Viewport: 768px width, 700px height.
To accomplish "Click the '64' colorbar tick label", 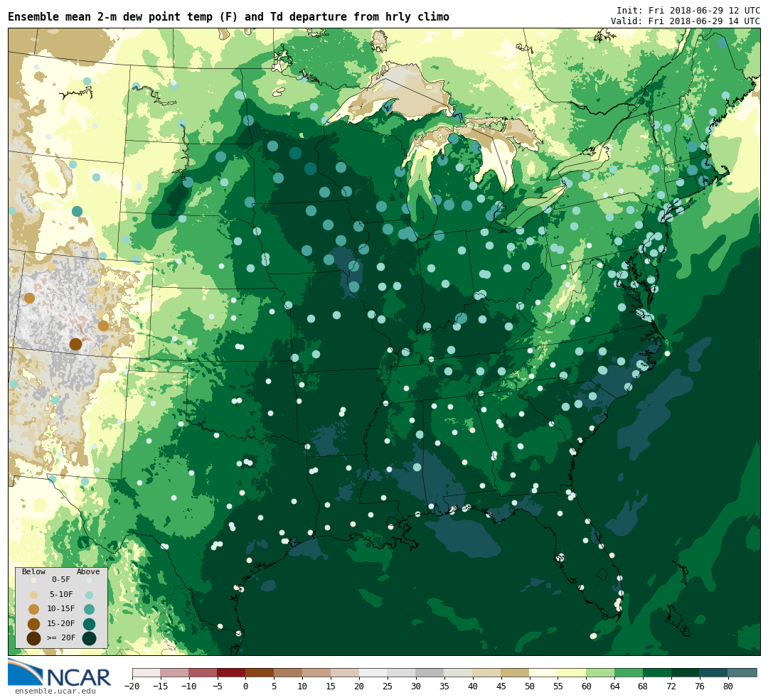I will click(x=615, y=686).
